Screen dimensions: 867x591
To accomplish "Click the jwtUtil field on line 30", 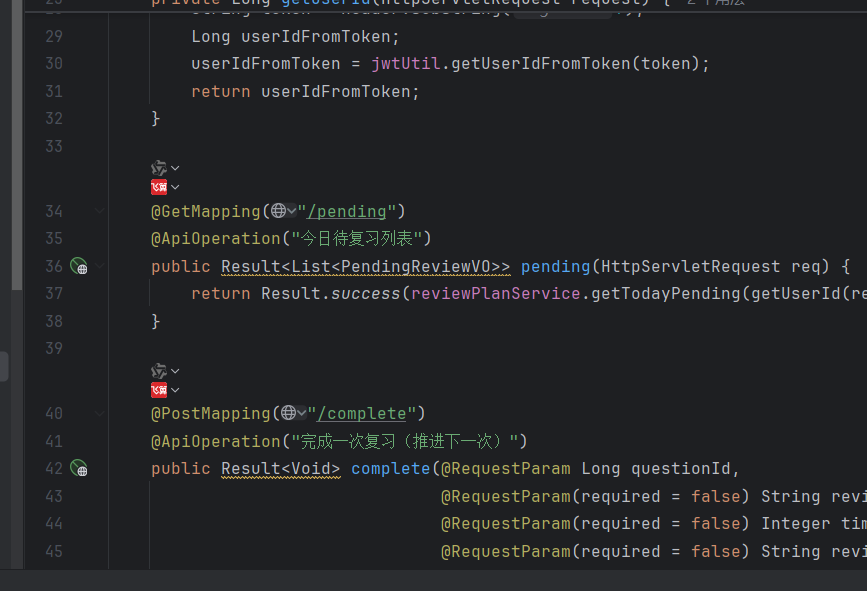I will 406,64.
